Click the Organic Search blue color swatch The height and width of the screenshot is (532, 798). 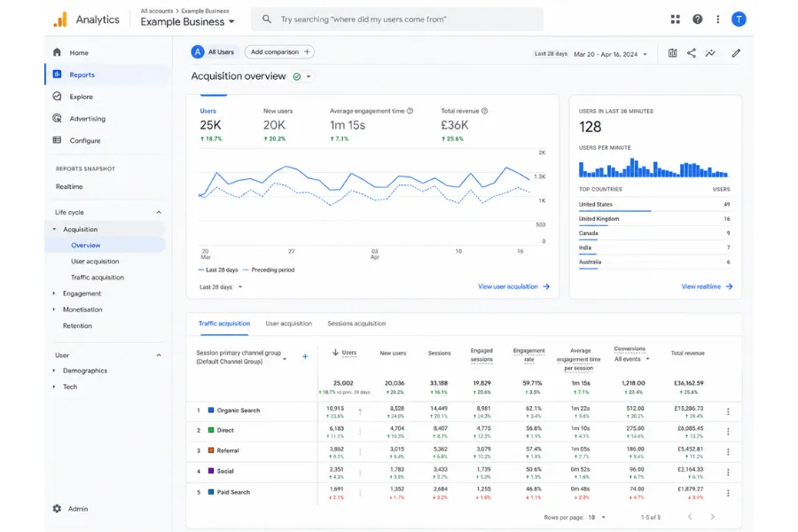point(211,410)
